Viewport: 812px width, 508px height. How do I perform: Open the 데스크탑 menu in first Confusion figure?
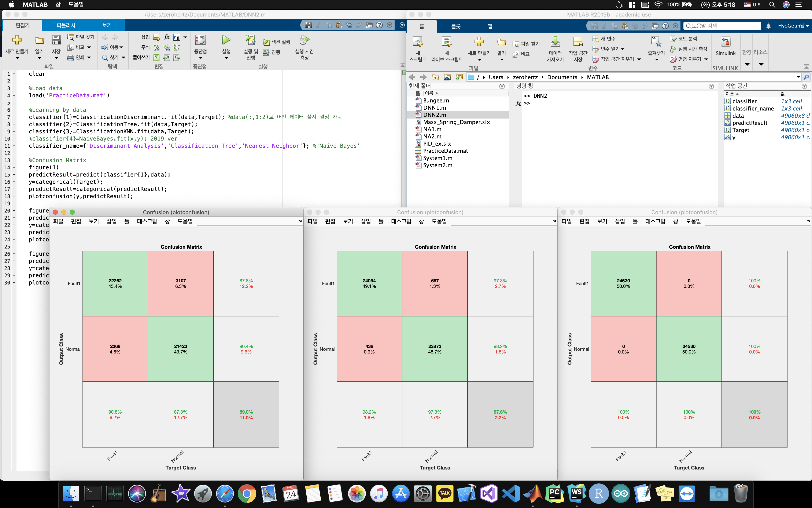coord(147,221)
